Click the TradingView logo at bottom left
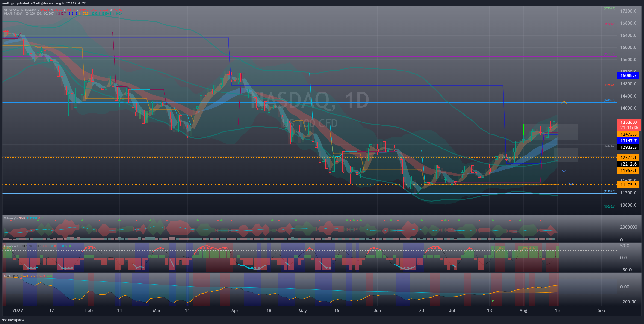 pyautogui.click(x=13, y=320)
